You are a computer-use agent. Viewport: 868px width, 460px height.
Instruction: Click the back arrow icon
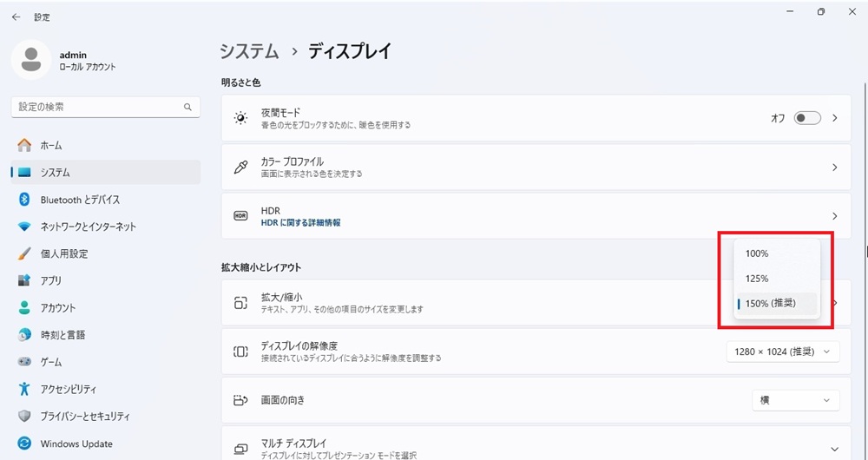[16, 17]
